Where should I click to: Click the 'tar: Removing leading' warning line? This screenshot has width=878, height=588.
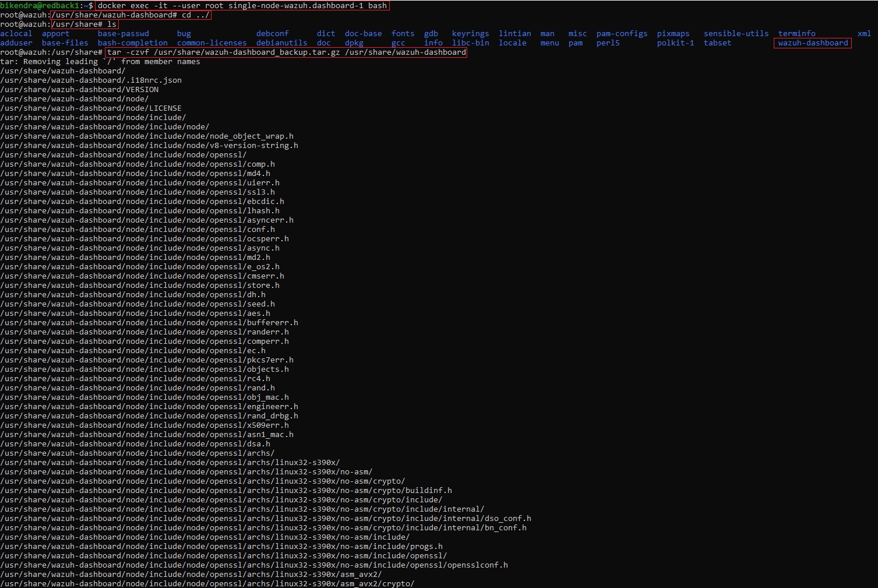coord(100,61)
